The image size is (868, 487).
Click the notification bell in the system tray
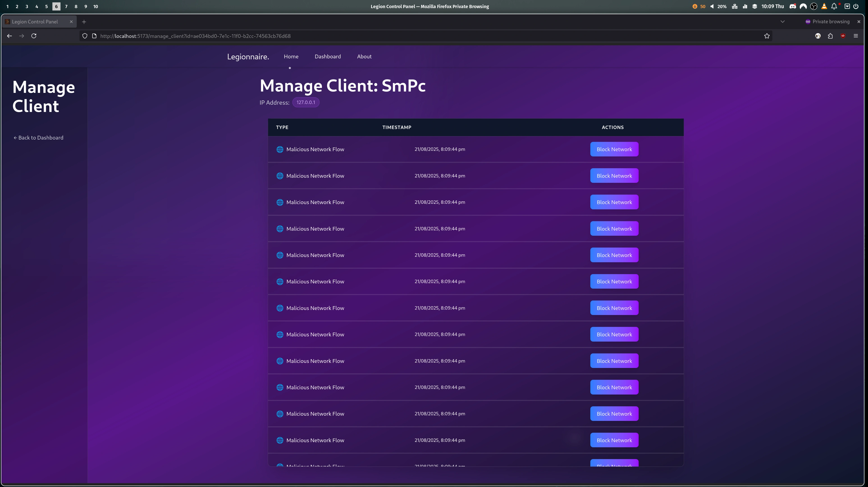coord(834,6)
